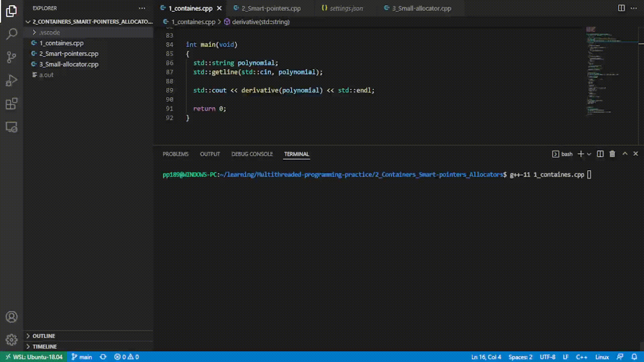Open the new terminal launch profile dropdown
Viewport: 644px width, 362px height.
[589, 154]
